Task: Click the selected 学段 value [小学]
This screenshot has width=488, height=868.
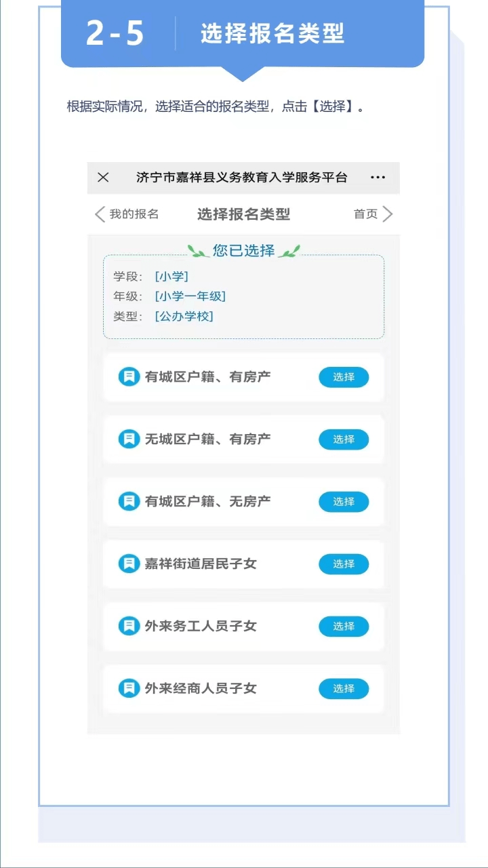Action: coord(171,277)
